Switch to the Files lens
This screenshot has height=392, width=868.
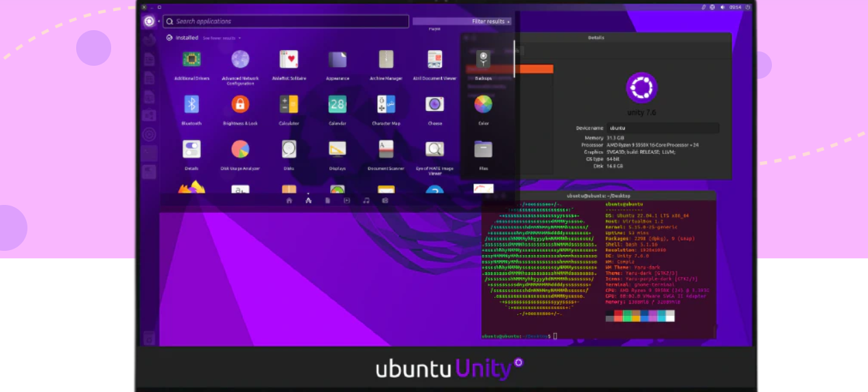point(327,201)
